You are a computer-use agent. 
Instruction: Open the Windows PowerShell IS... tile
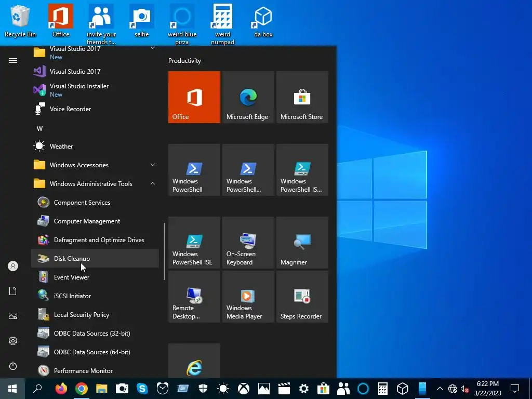302,170
